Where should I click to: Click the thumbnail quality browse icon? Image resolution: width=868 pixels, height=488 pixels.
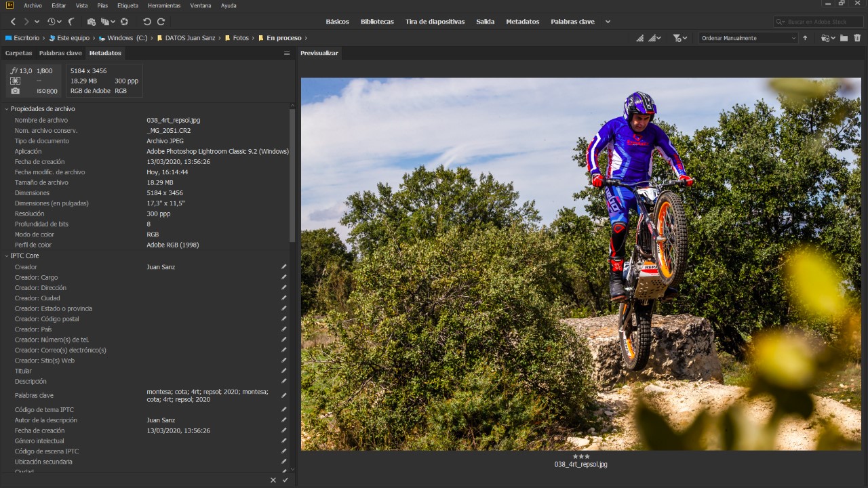tap(639, 38)
